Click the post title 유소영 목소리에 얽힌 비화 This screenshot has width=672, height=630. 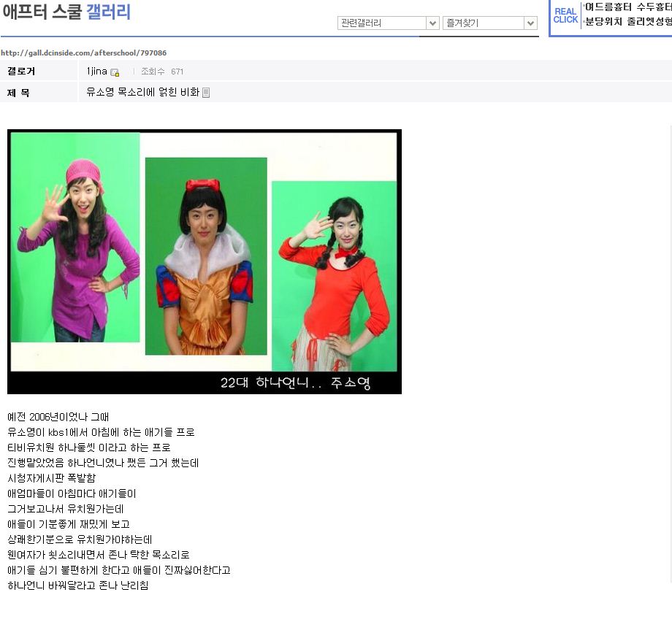point(143,92)
